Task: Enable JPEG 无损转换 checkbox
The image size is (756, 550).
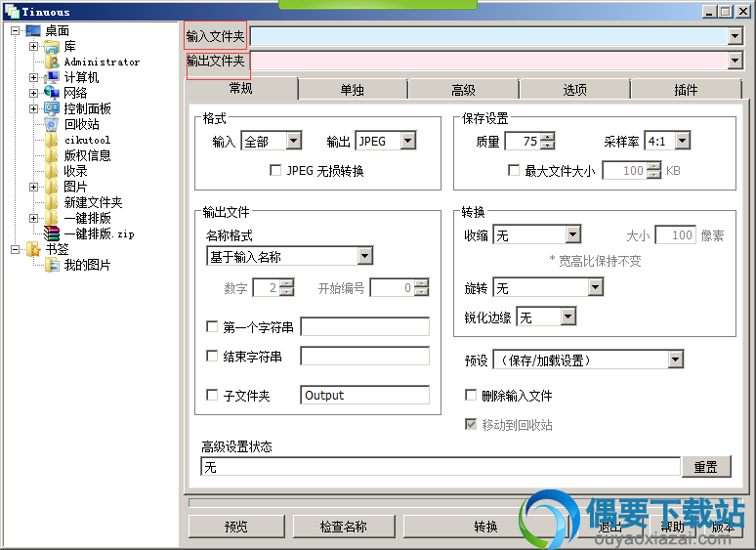Action: click(x=275, y=171)
